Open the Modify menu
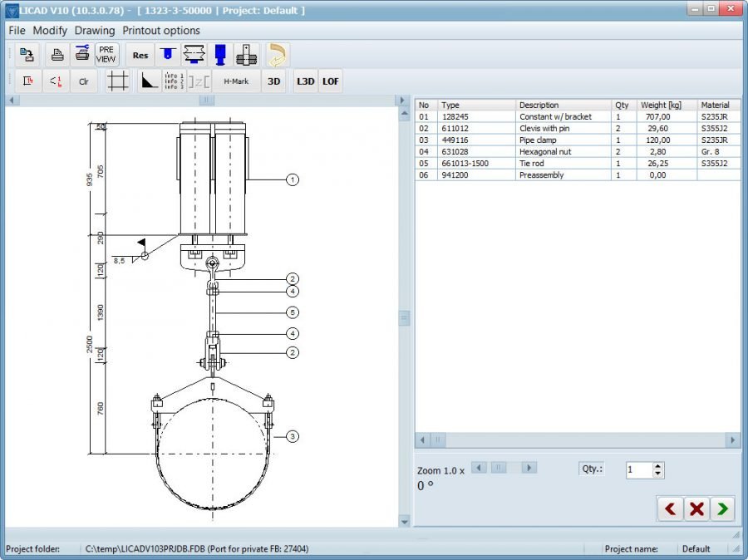The width and height of the screenshot is (748, 560). click(x=50, y=30)
